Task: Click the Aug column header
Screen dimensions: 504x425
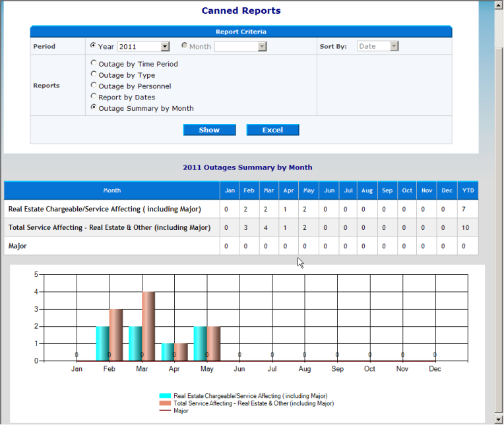Action: point(367,190)
